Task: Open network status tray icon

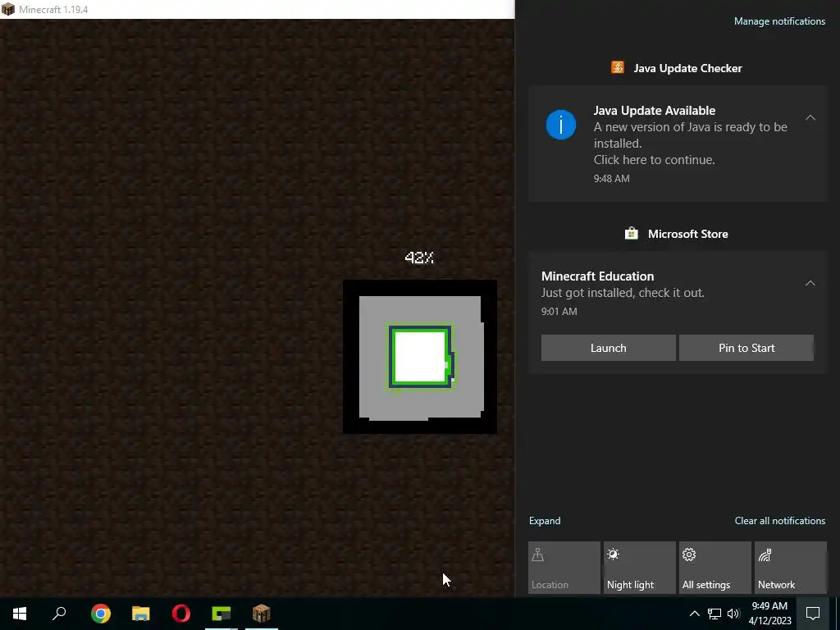Action: point(714,614)
